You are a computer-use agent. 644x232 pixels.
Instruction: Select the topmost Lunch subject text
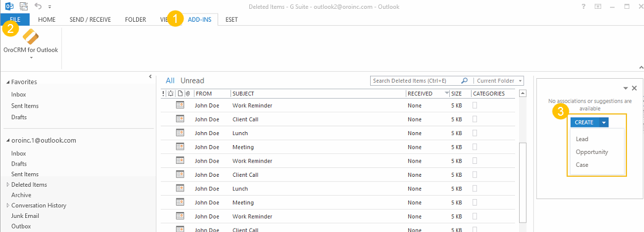click(x=240, y=133)
